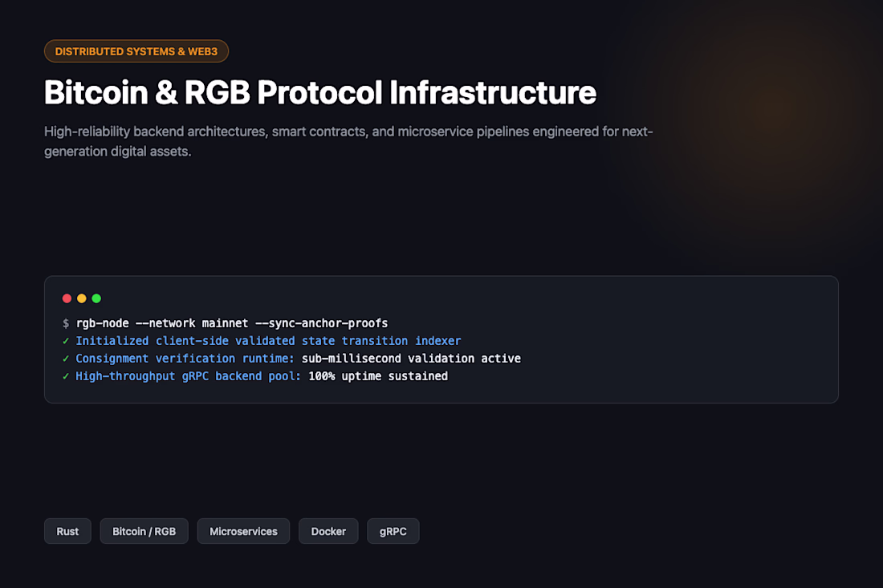Click the green terminal window dot
The width and height of the screenshot is (883, 588).
(96, 298)
